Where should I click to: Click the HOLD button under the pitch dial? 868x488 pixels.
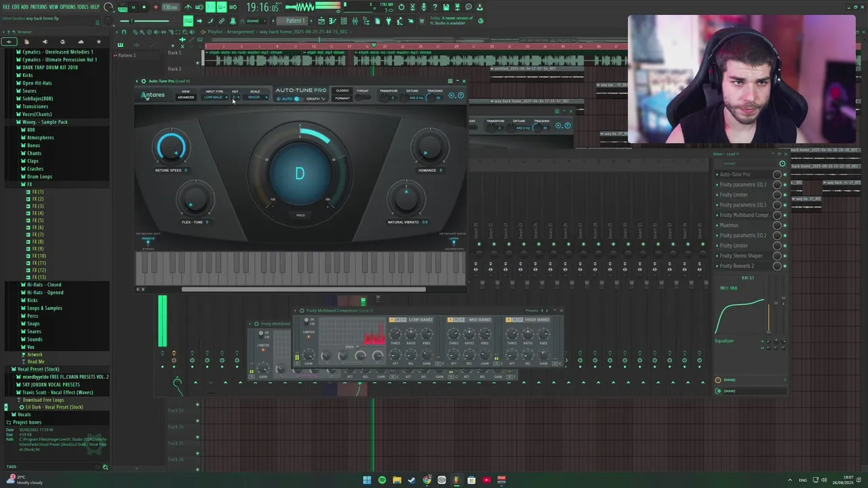(300, 215)
